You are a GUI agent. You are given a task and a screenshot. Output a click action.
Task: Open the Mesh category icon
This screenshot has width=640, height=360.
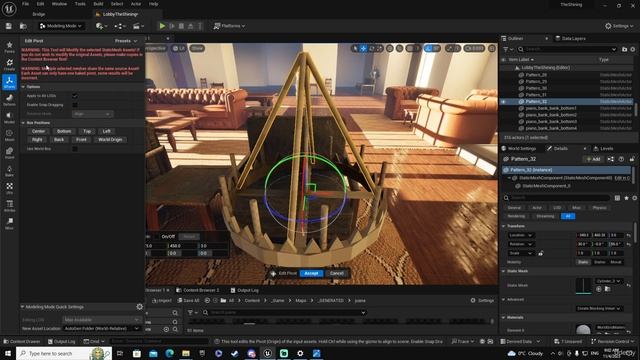click(x=9, y=135)
